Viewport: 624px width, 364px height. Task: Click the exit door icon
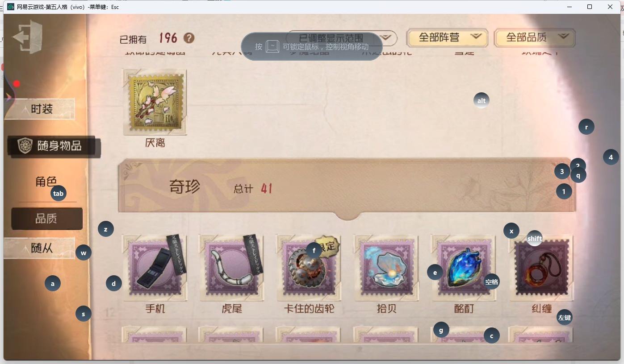click(27, 37)
